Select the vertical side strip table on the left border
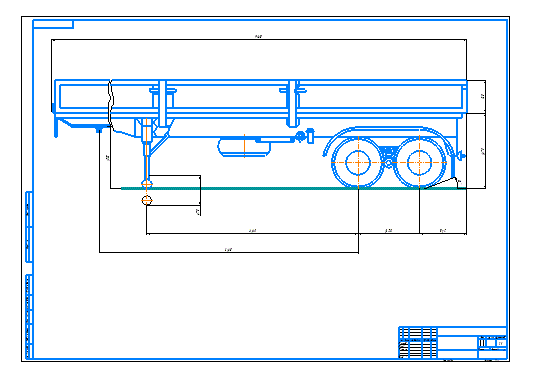Screen dimensions: 536x380 (29, 275)
